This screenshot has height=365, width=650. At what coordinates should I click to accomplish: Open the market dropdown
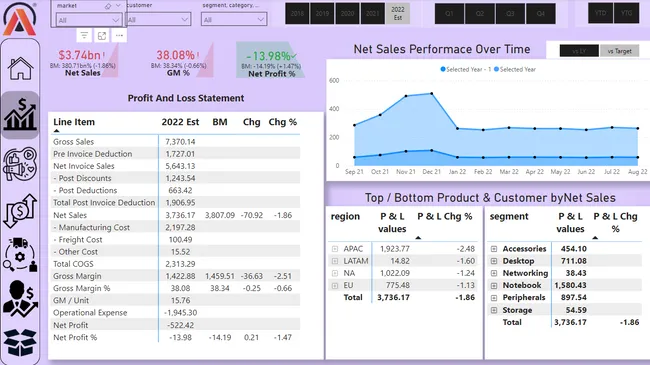pos(89,20)
